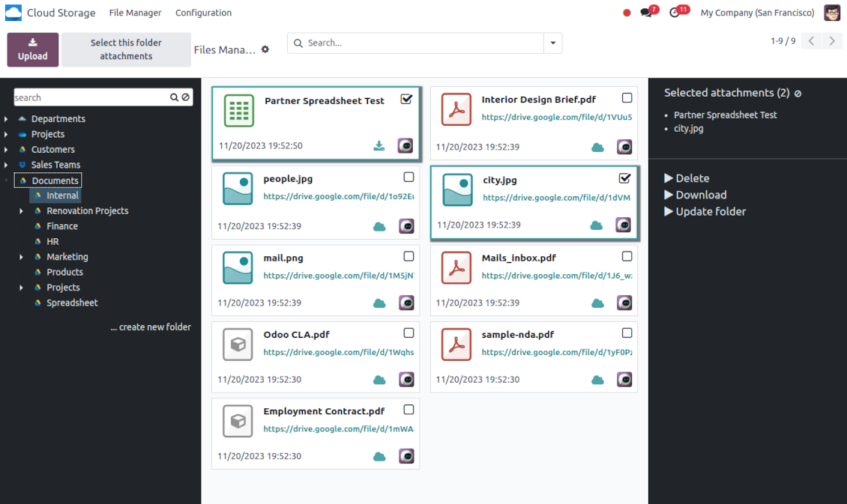The width and height of the screenshot is (847, 504).
Task: Click the preview eye icon on city.jpg card
Action: pos(624,225)
